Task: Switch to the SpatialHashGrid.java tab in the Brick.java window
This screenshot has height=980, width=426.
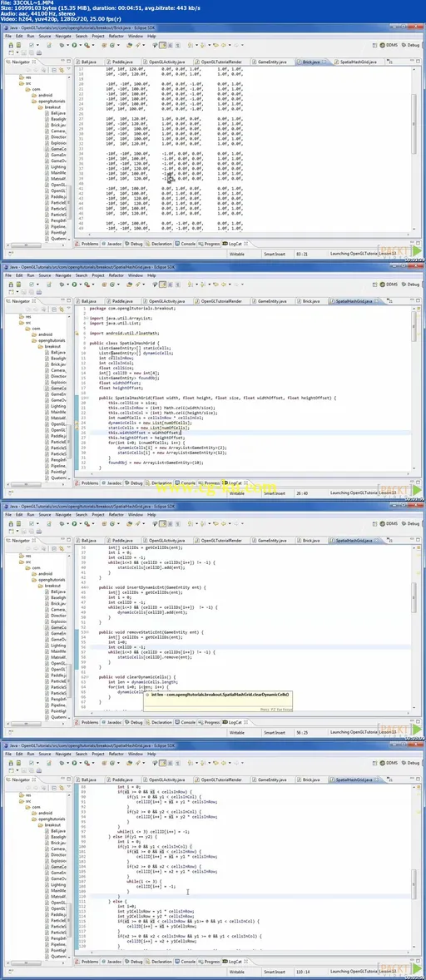Action: (357, 62)
